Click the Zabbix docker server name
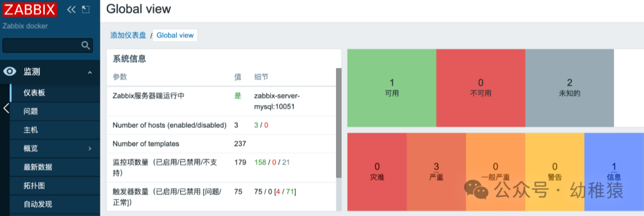 [x=25, y=26]
